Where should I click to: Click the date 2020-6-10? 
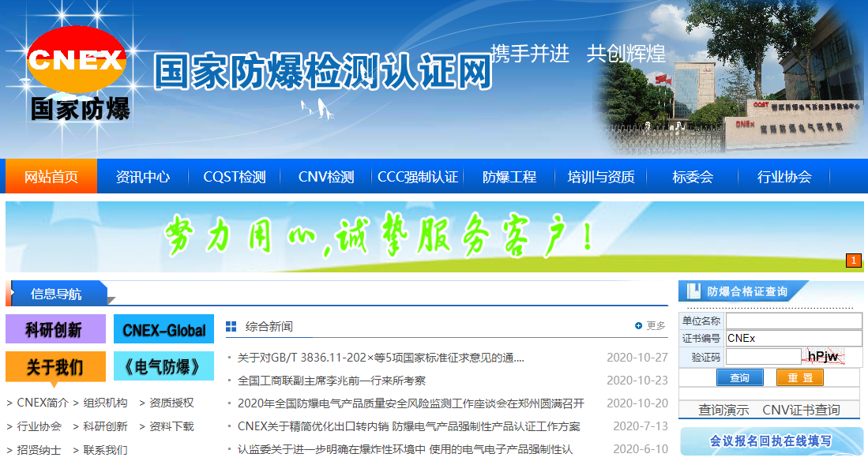(641, 449)
